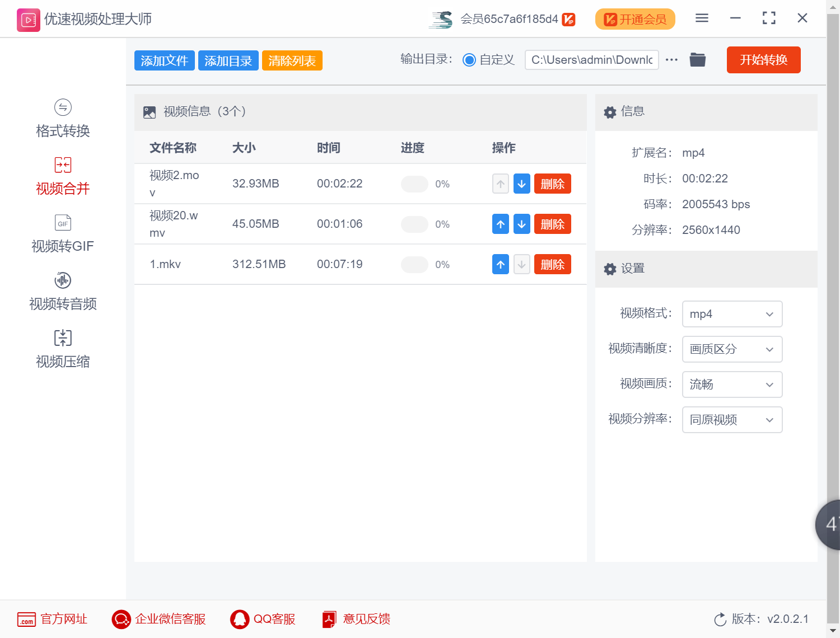This screenshot has width=840, height=638.
Task: Click the 开通会员 button
Action: pos(635,20)
